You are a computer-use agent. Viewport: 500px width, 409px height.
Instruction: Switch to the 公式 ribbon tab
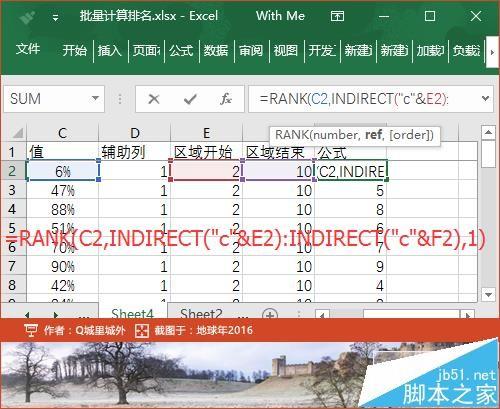(181, 50)
